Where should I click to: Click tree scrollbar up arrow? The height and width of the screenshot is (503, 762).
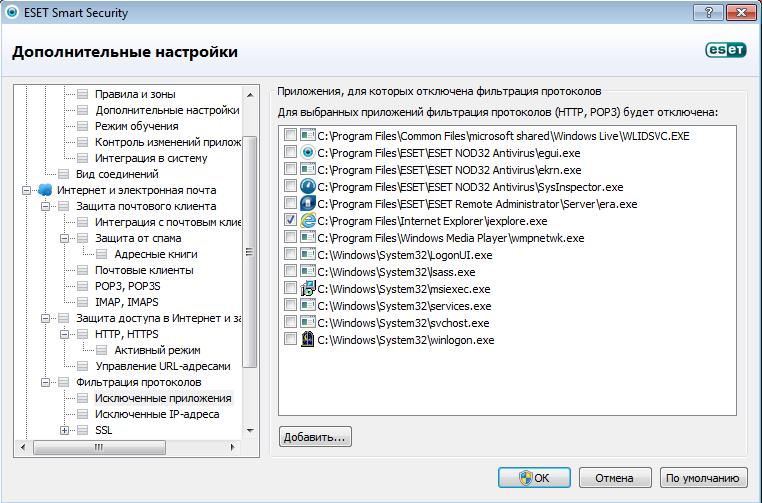point(250,95)
